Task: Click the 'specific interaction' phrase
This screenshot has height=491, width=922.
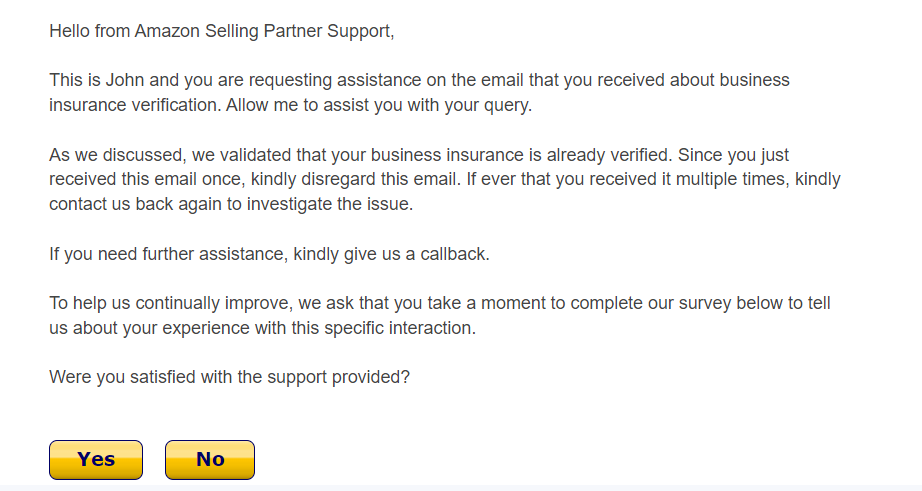Action: click(404, 328)
